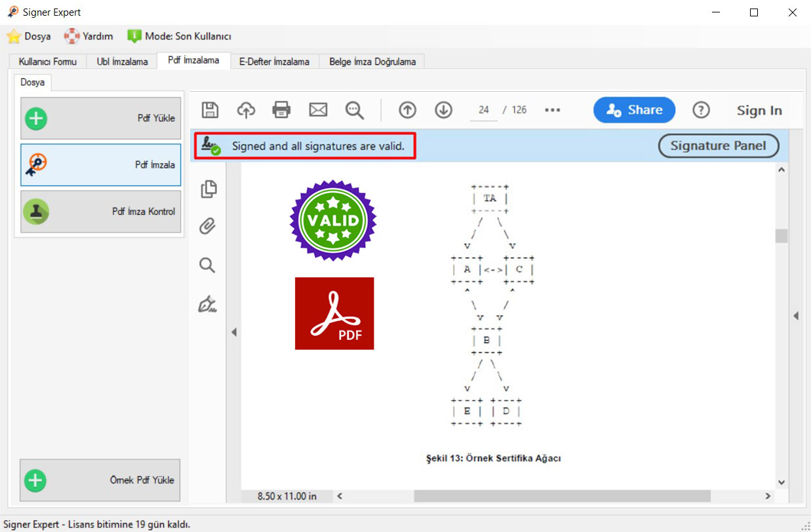Click Mode: Son Kullanıcı menu item
The height and width of the screenshot is (532, 811).
click(180, 36)
